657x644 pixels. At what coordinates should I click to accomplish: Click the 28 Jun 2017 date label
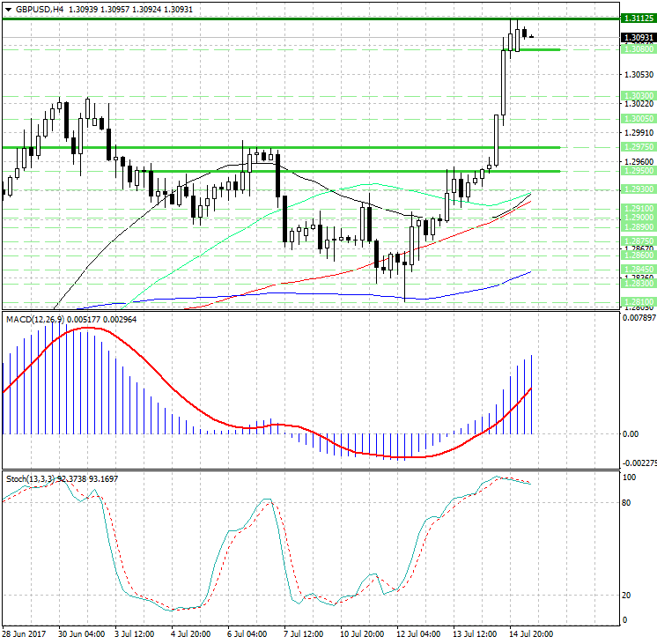click(x=25, y=634)
